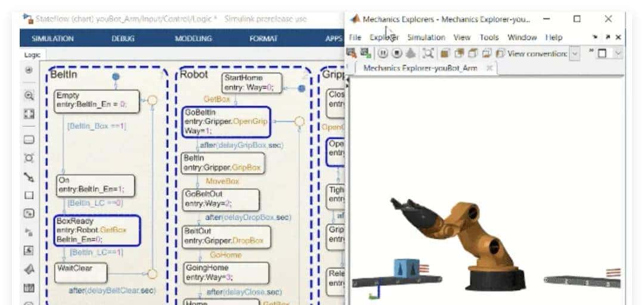644x305 pixels.
Task: Open the View convention dropdown
Action: point(574,54)
